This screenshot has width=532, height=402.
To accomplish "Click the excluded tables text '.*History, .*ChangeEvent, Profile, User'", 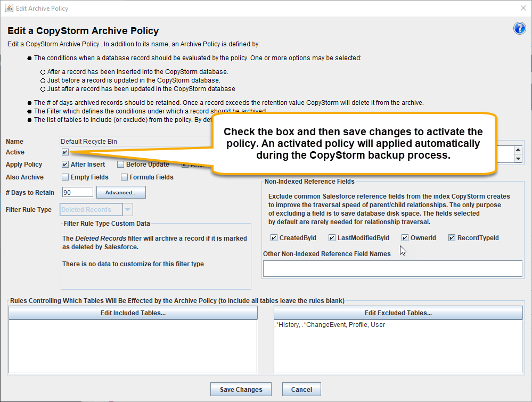I will [x=330, y=325].
